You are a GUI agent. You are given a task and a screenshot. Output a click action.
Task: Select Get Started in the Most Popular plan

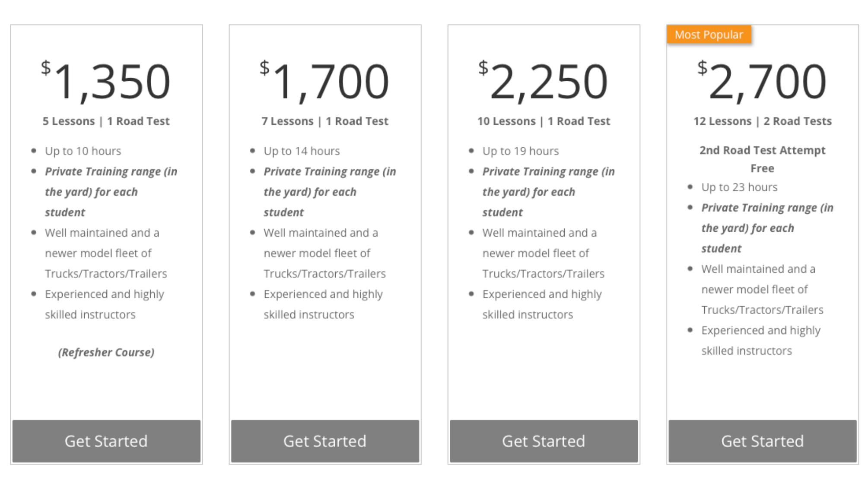point(762,441)
